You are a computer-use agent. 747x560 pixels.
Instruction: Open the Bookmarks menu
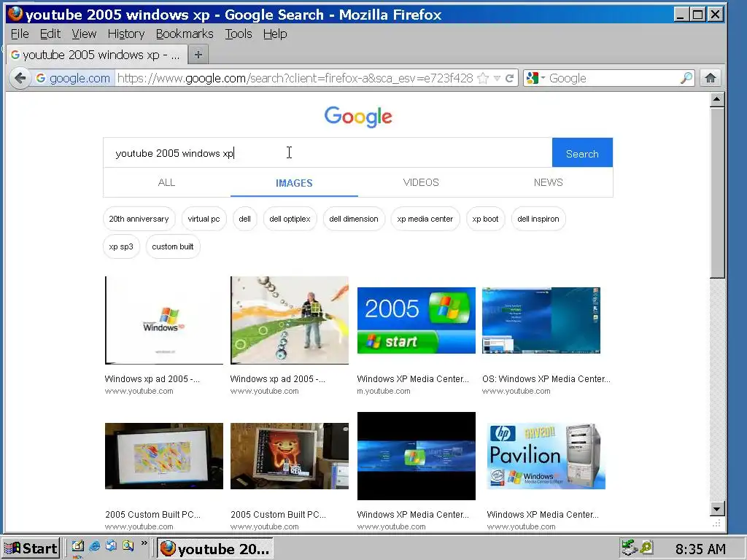point(185,34)
